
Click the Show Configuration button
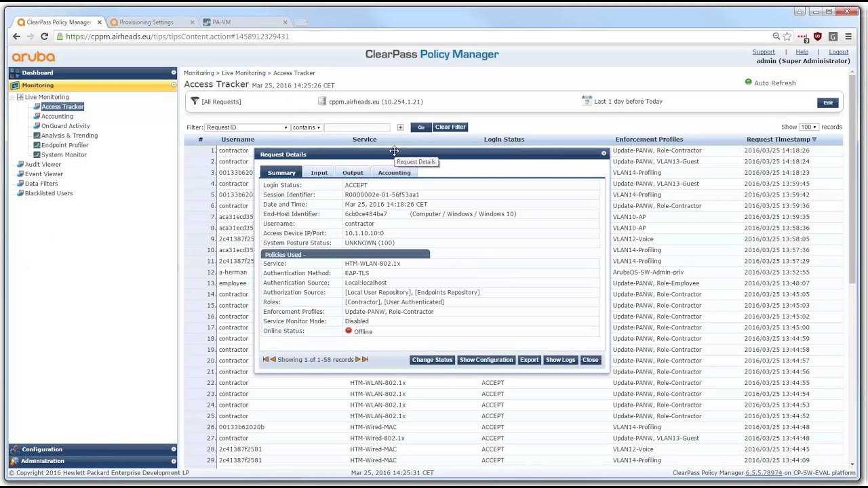point(486,360)
